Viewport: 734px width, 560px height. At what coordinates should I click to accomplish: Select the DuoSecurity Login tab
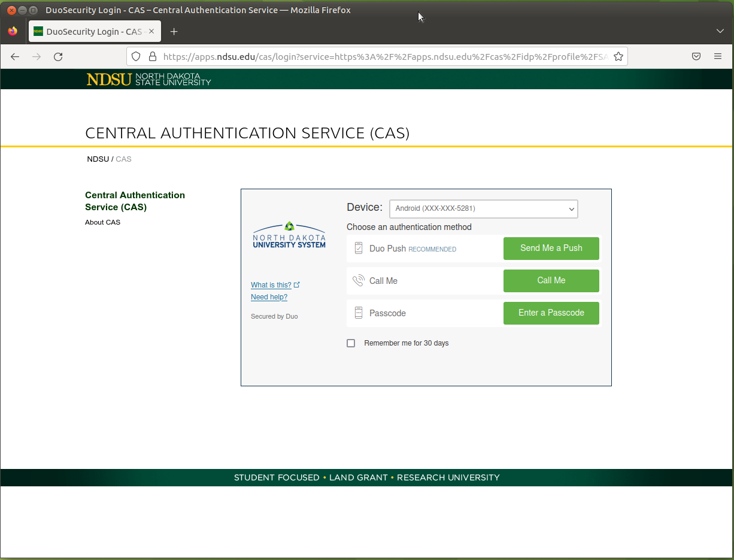pyautogui.click(x=90, y=31)
